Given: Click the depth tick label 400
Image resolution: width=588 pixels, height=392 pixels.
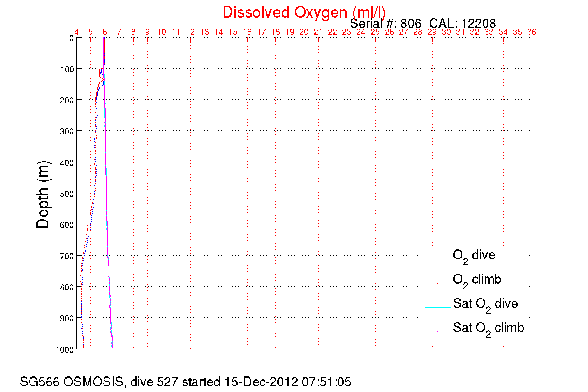Looking at the screenshot, I should (67, 163).
